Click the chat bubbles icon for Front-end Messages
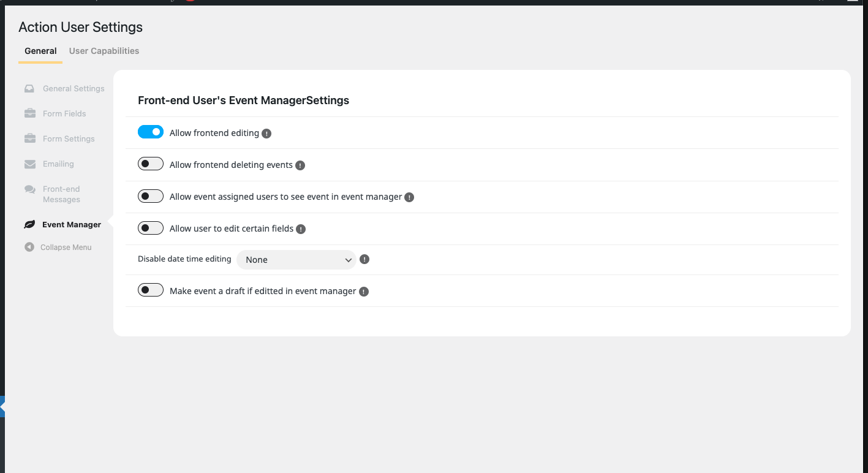Screen dimensions: 868x473 click(29, 190)
